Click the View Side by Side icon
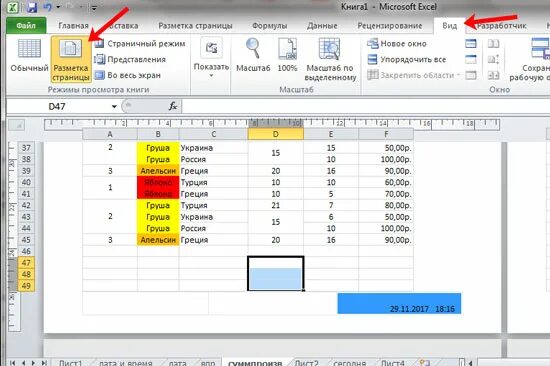550x366 pixels. coord(494,44)
